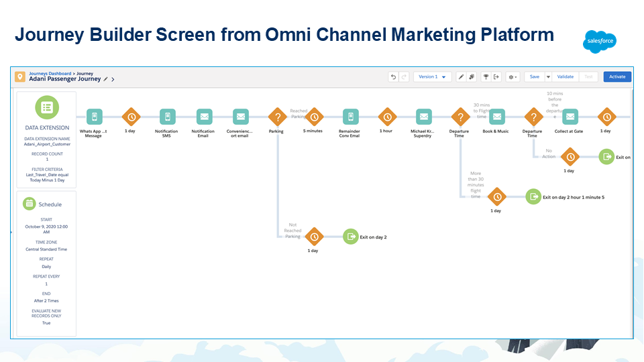Select Departure Time split before Book & Music
Image resolution: width=644 pixels, height=362 pixels.
pyautogui.click(x=460, y=117)
